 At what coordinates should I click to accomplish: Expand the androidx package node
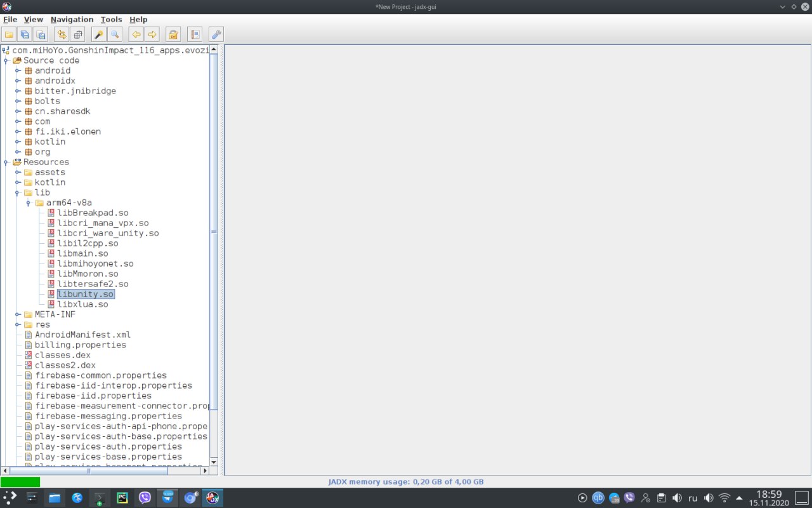18,81
